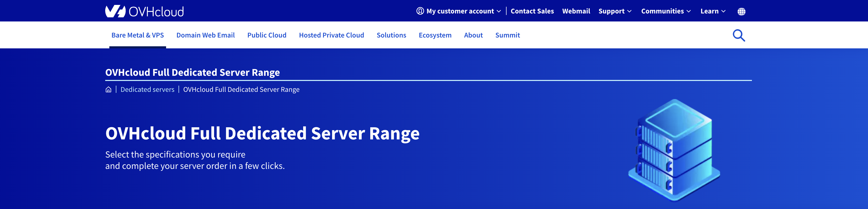The height and width of the screenshot is (209, 868).
Task: Open Summit menu item
Action: click(508, 35)
